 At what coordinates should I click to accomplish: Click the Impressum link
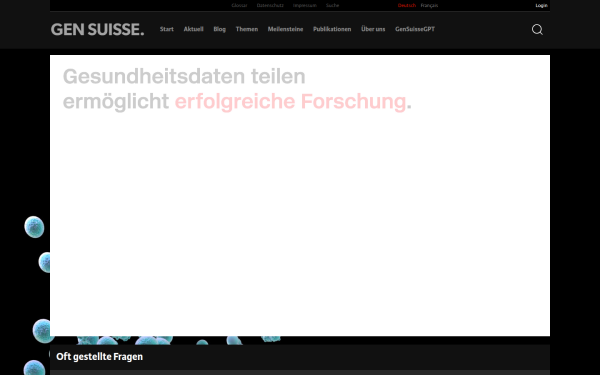click(305, 5)
